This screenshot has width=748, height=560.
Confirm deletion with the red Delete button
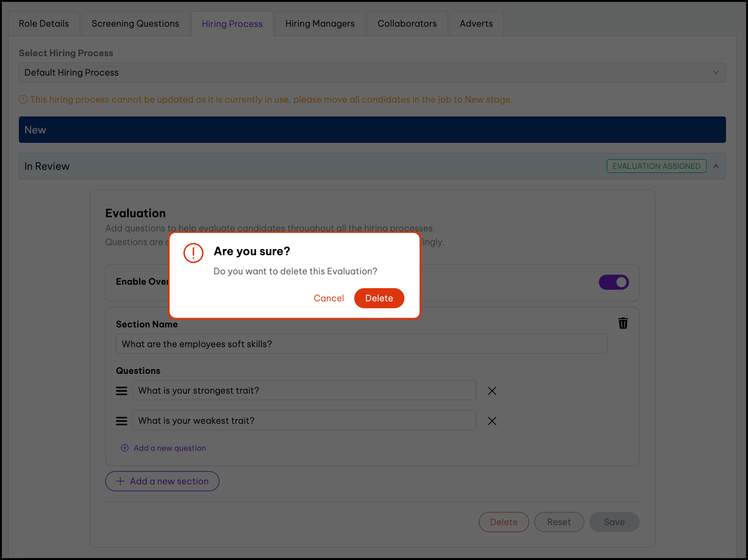click(379, 299)
